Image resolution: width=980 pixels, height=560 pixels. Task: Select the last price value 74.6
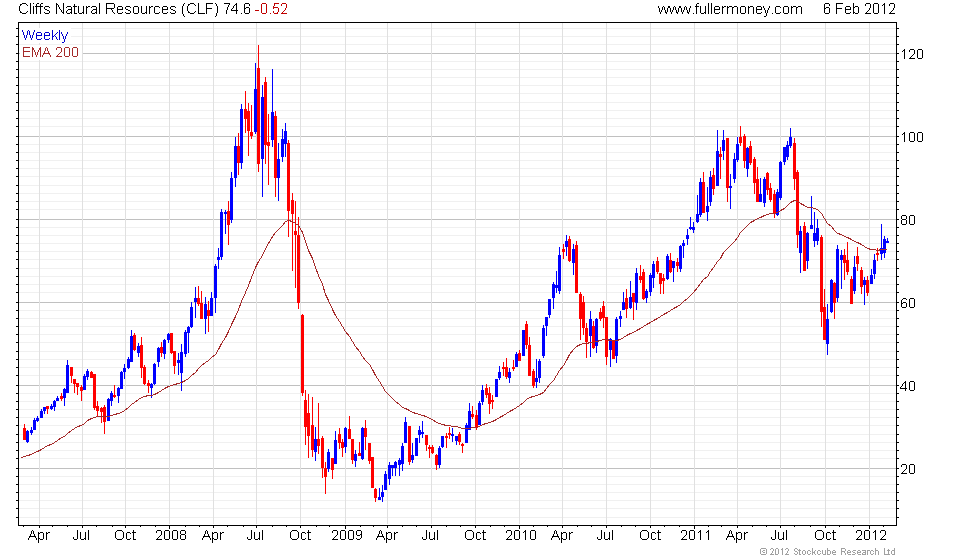coord(237,9)
